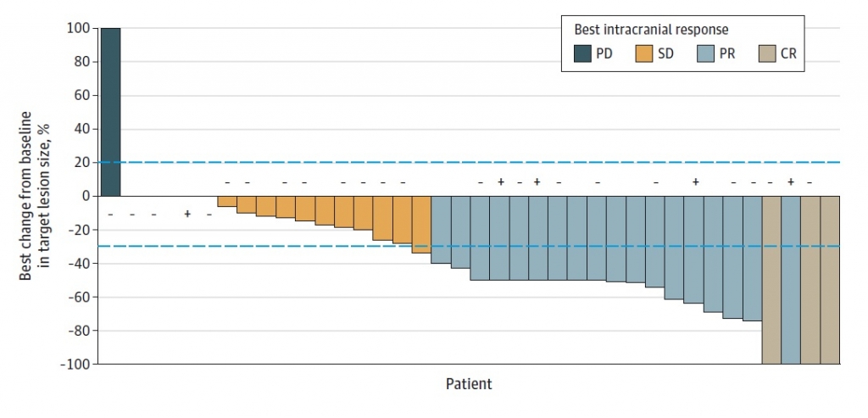The image size is (868, 418).
Task: Click the tall dark PD bar
Action: [x=110, y=112]
